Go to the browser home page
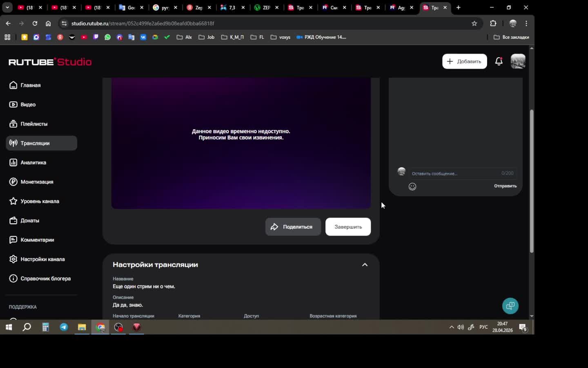This screenshot has width=588, height=368. pyautogui.click(x=48, y=23)
